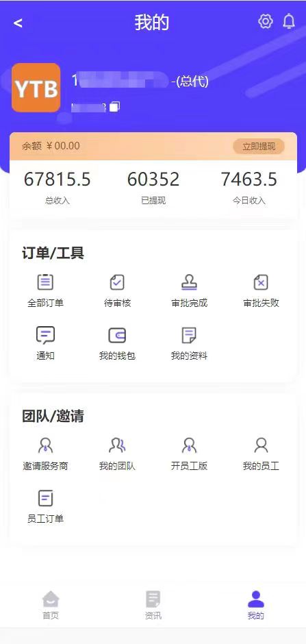Open 待审核 pending review icon

(117, 282)
